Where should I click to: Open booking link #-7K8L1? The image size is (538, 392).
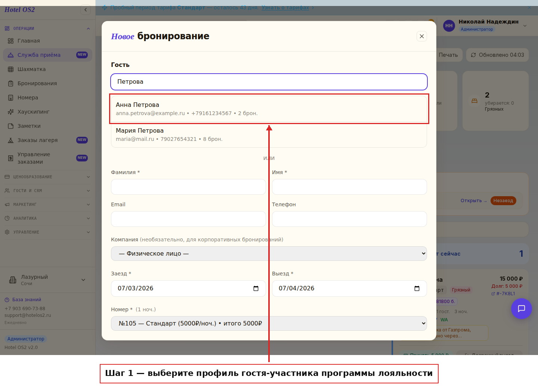(503, 294)
